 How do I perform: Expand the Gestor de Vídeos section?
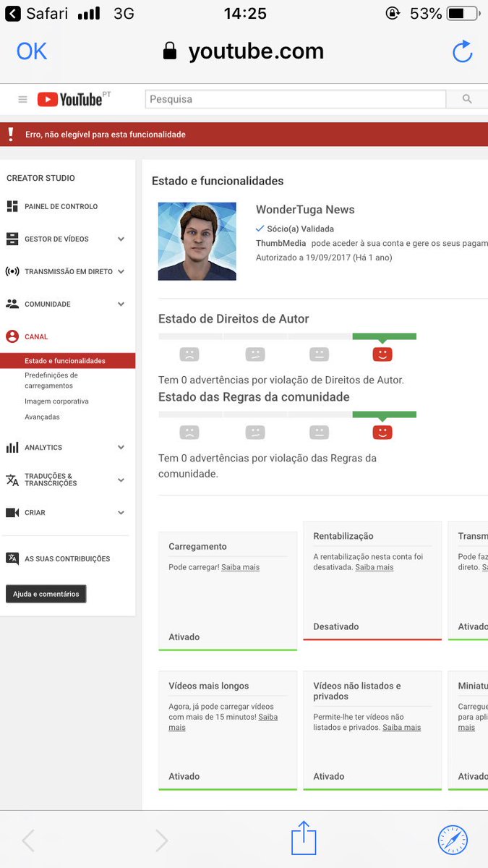[x=121, y=239]
